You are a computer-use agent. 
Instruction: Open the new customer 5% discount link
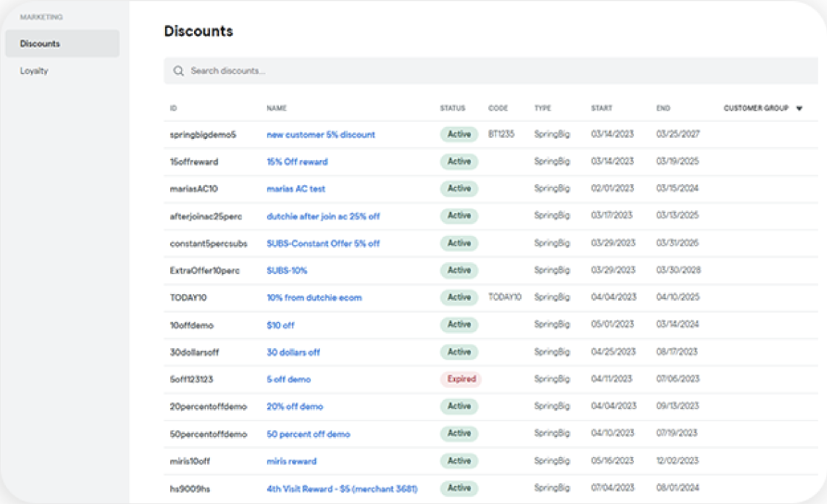[x=320, y=135]
